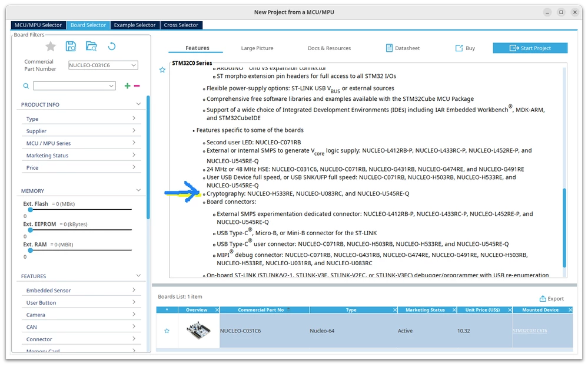Remove the Type column via its X
588x366 pixels.
[x=395, y=309]
